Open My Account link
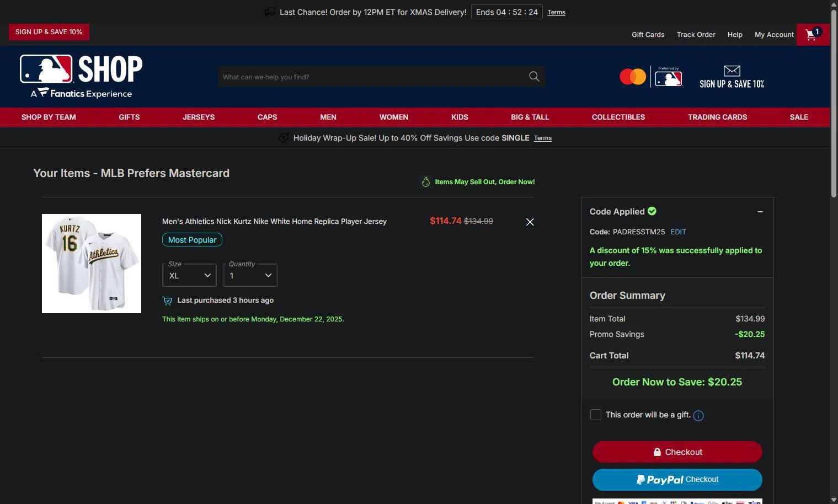 (774, 35)
